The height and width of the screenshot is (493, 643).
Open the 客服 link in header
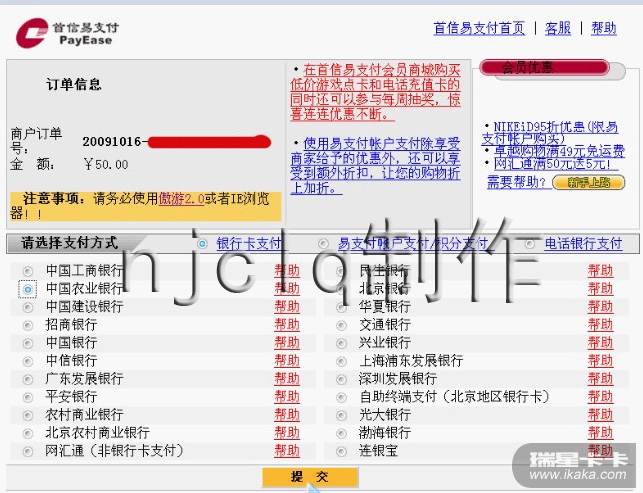558,28
